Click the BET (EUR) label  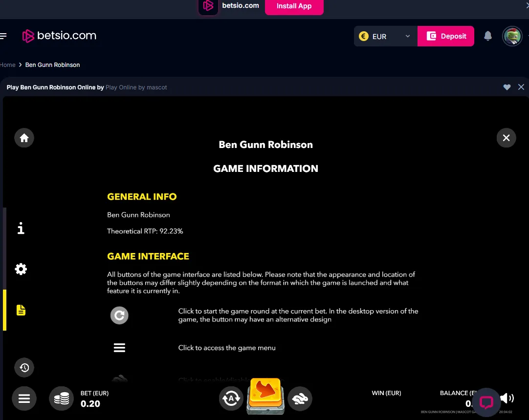94,393
